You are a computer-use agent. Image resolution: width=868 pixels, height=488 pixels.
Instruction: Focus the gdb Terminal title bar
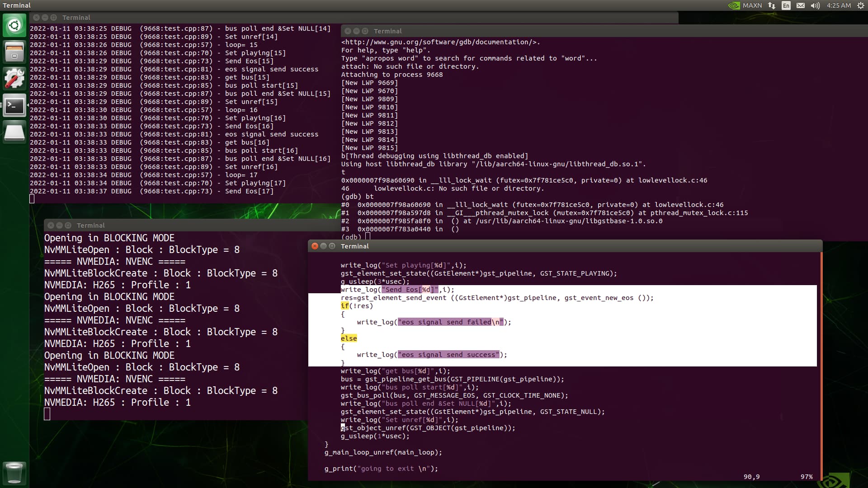pyautogui.click(x=588, y=31)
